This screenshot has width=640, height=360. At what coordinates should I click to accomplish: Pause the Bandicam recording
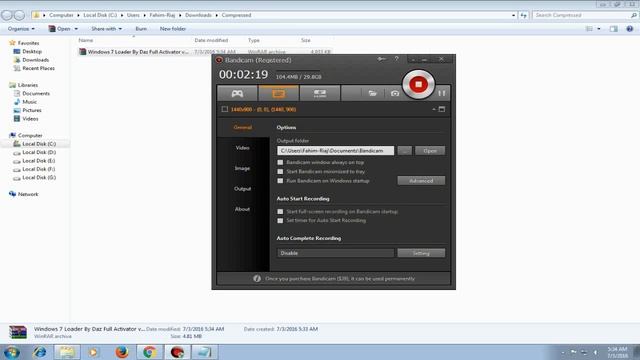pyautogui.click(x=442, y=93)
